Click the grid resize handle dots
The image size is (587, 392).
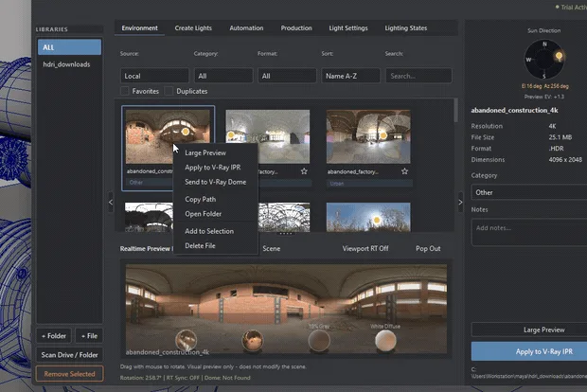(286, 234)
